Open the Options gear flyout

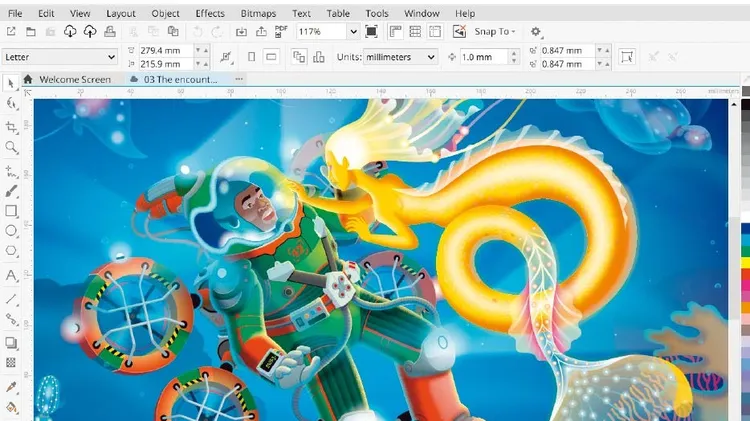[x=536, y=32]
